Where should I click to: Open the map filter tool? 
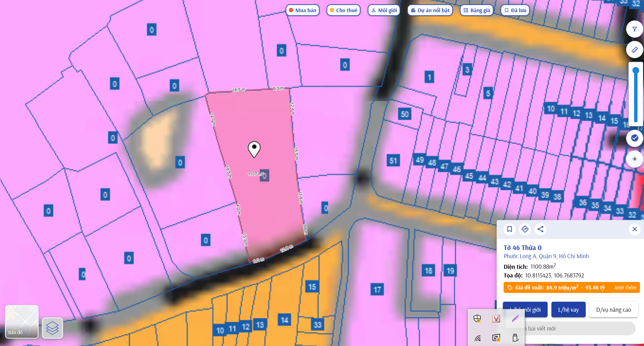(x=634, y=29)
